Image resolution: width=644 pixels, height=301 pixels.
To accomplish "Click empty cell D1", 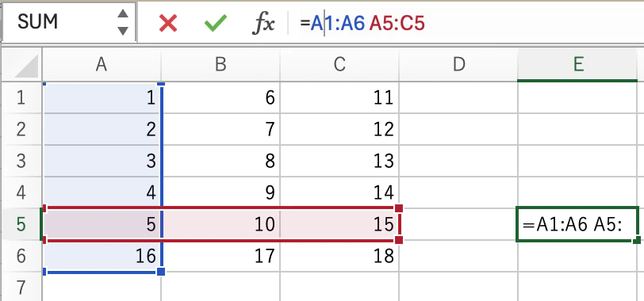I will tap(458, 97).
